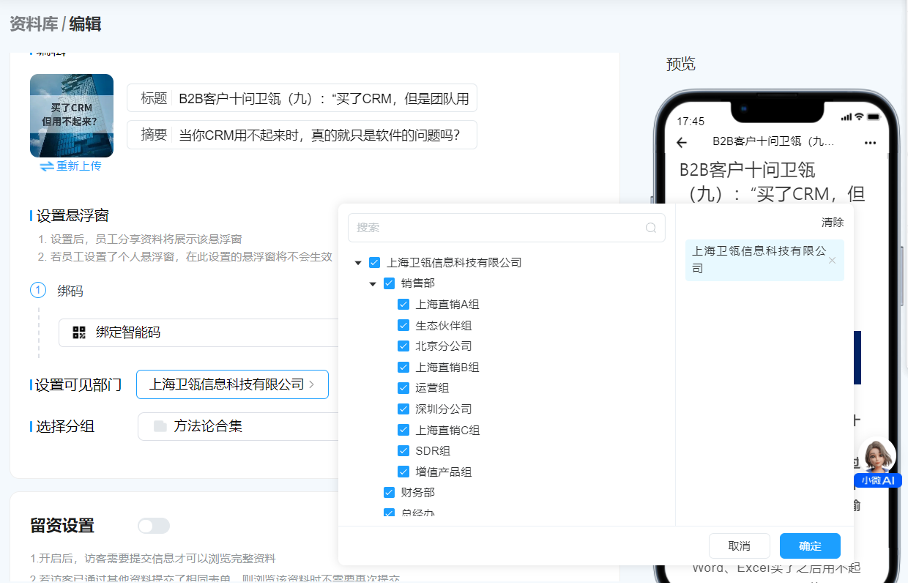This screenshot has width=908, height=588.
Task: Open the 设置可见部门 department selector
Action: coord(232,384)
